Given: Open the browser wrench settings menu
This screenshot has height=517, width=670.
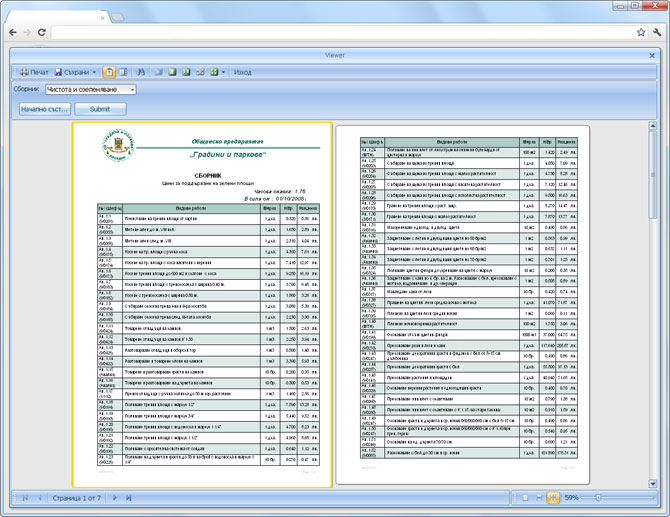Looking at the screenshot, I should [x=657, y=32].
